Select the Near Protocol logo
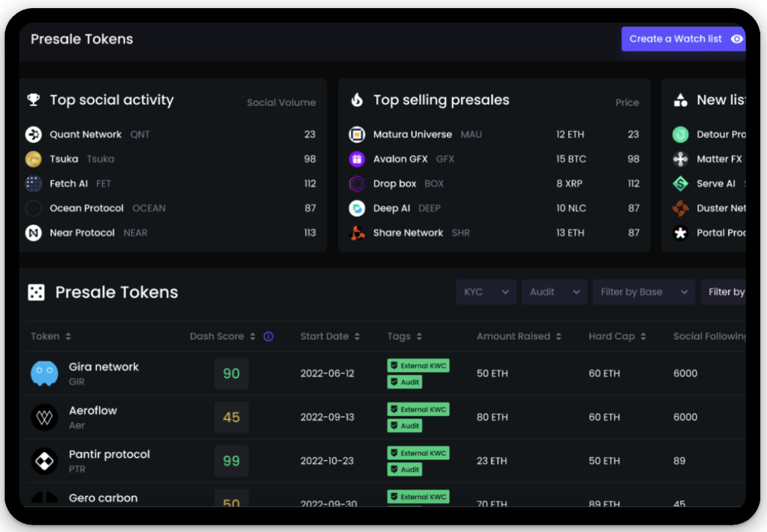Image resolution: width=767 pixels, height=532 pixels. point(34,233)
